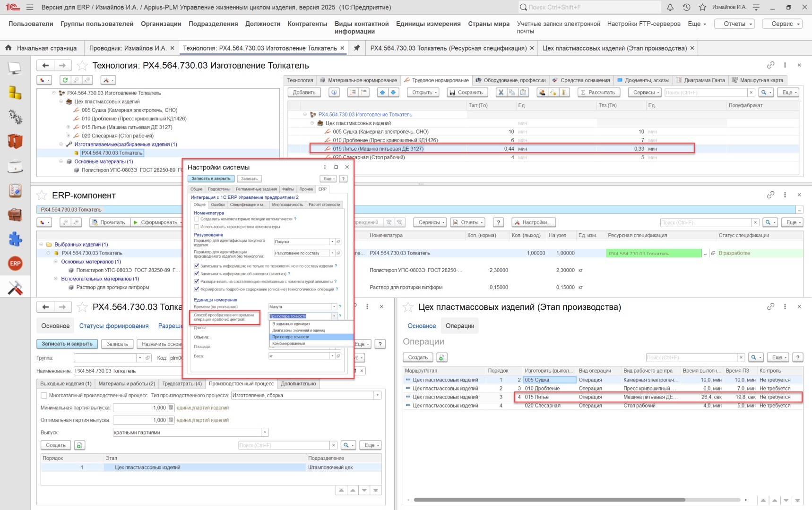Click the blue puzzle piece sidebar icon
This screenshot has height=510, width=812.
click(x=15, y=239)
